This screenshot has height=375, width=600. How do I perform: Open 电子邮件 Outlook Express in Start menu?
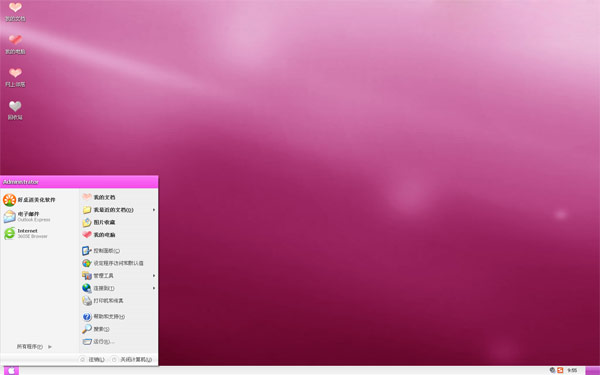pyautogui.click(x=27, y=217)
